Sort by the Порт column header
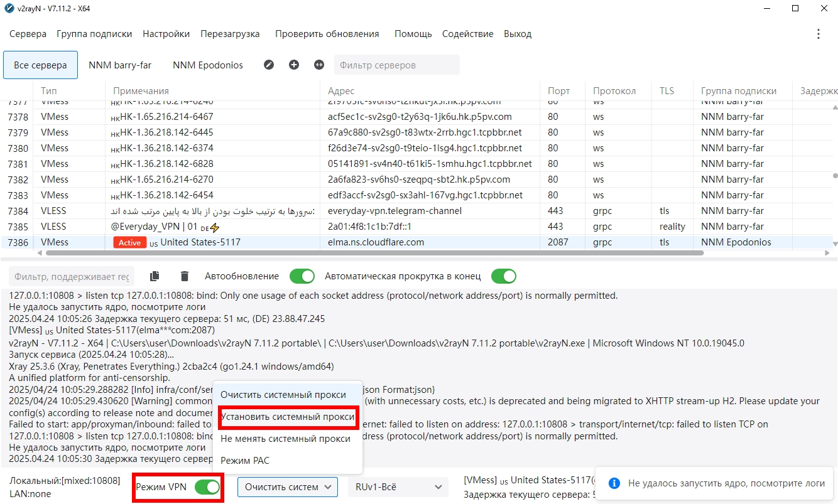This screenshot has height=504, width=838. 562,91
